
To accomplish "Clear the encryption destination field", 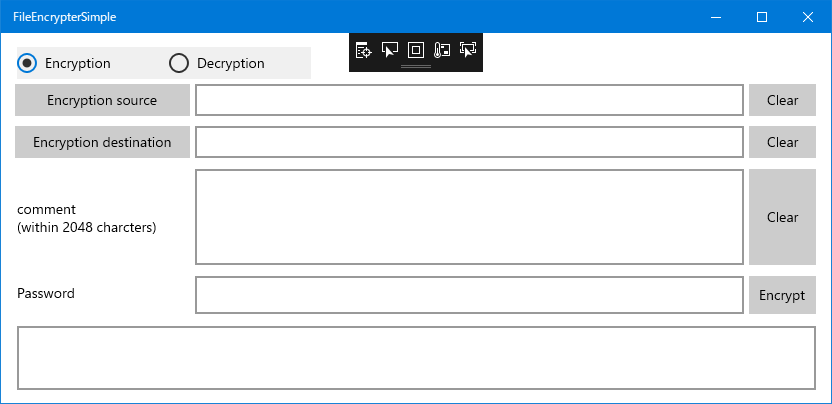I will pyautogui.click(x=782, y=142).
